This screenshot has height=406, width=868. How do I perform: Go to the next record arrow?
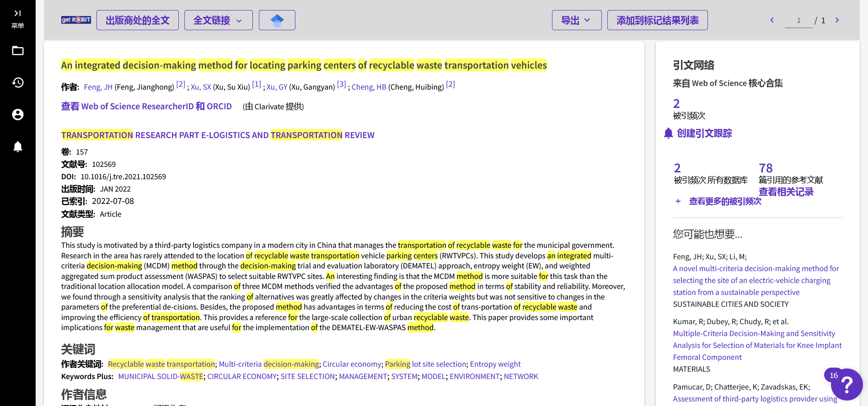pos(837,20)
